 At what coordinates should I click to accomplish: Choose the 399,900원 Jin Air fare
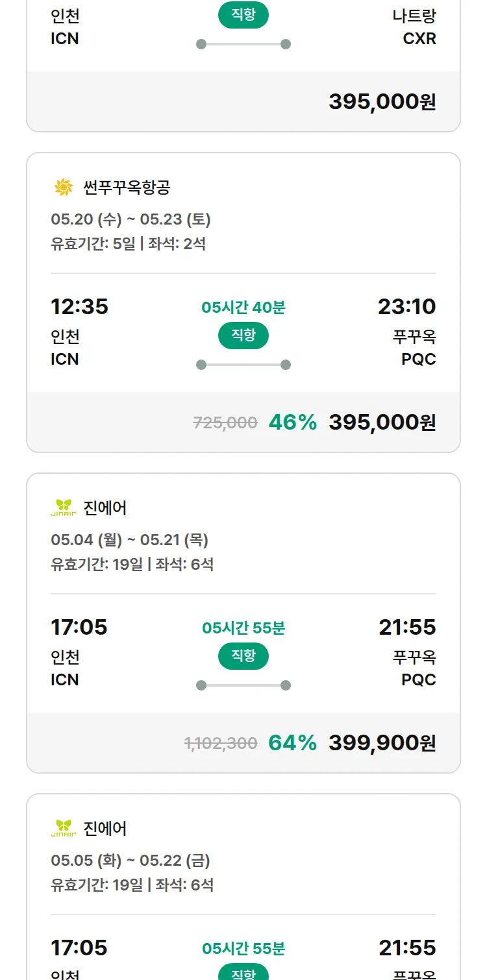382,743
